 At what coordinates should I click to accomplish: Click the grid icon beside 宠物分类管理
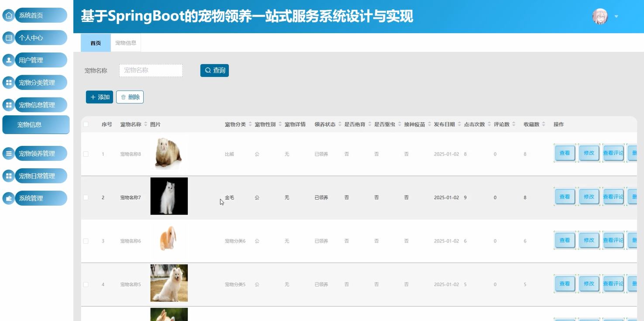(x=9, y=83)
